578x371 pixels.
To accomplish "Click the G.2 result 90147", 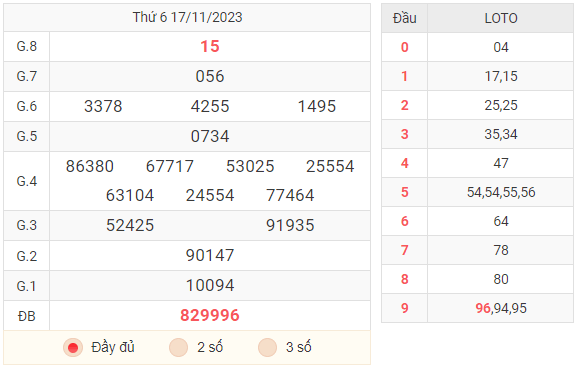I will (210, 255).
